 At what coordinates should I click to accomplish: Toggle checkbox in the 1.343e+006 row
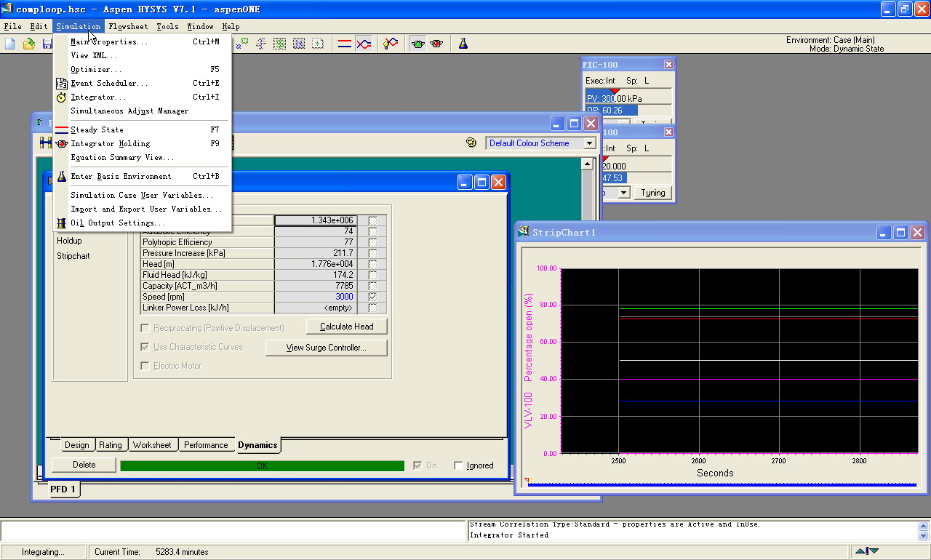pyautogui.click(x=372, y=220)
